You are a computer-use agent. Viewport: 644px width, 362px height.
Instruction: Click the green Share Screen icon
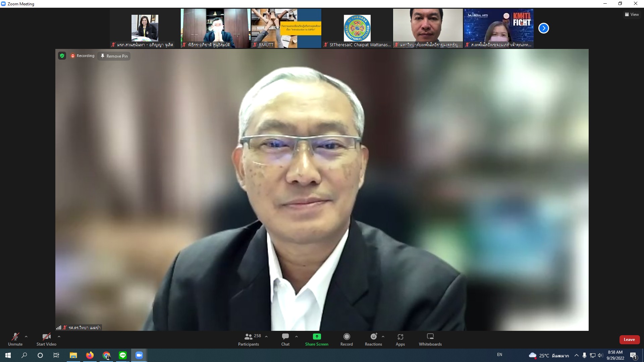pos(317,337)
